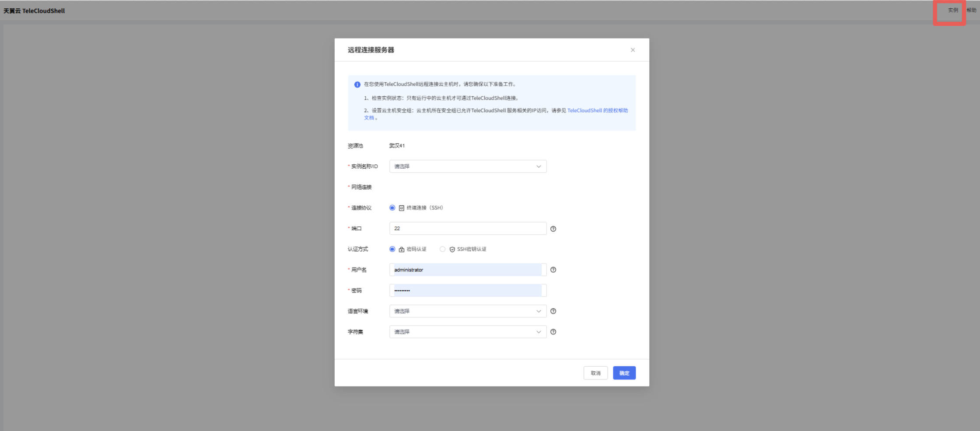Viewport: 980px width, 431px height.
Task: Open help icon next to username field
Action: (553, 270)
